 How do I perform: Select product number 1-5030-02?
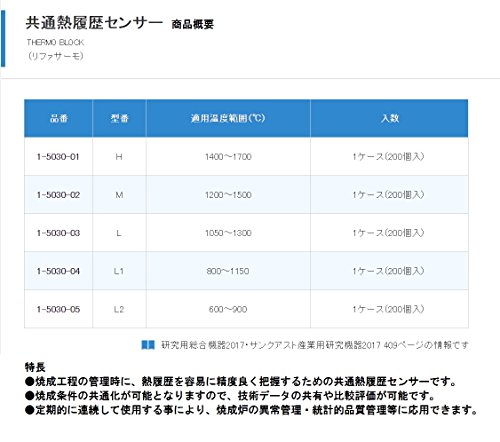[58, 195]
